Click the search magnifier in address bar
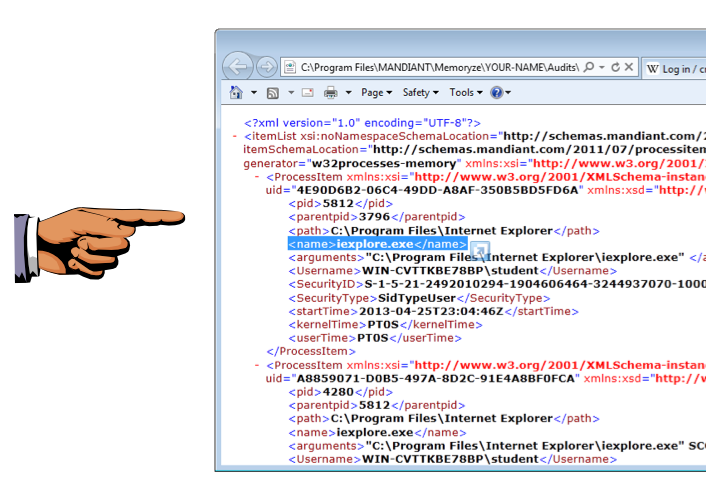The height and width of the screenshot is (487, 706). pyautogui.click(x=588, y=67)
